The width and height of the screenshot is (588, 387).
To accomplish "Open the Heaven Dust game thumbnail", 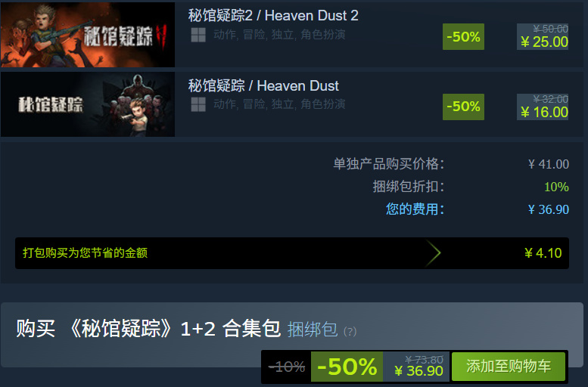I will point(87,104).
